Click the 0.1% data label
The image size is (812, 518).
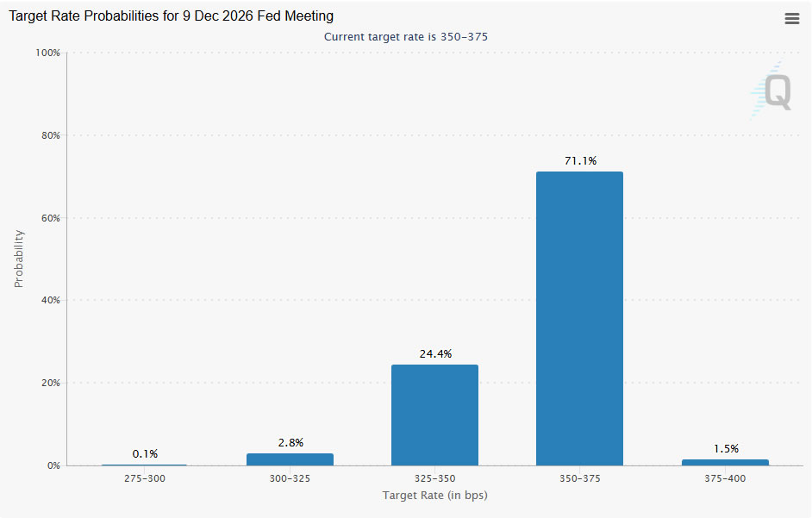[145, 454]
